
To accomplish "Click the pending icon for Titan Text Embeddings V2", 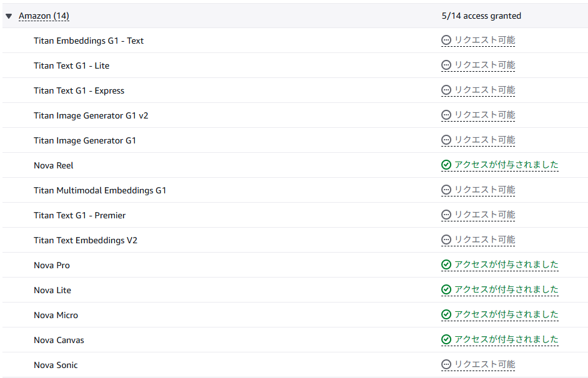I will [446, 240].
